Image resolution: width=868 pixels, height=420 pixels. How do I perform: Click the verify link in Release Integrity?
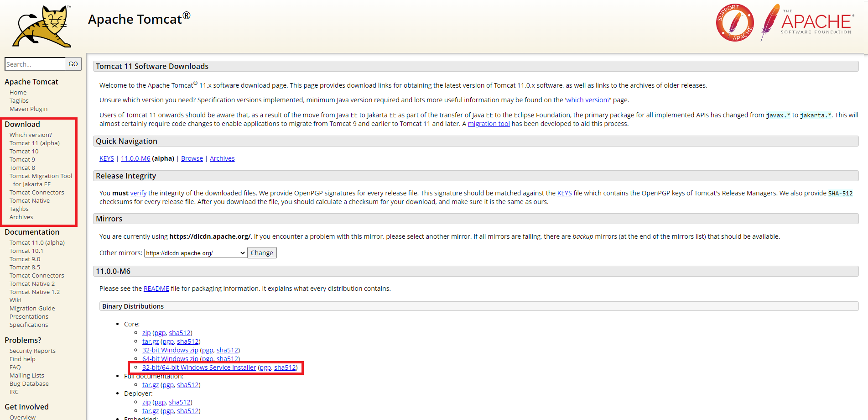[x=138, y=193]
